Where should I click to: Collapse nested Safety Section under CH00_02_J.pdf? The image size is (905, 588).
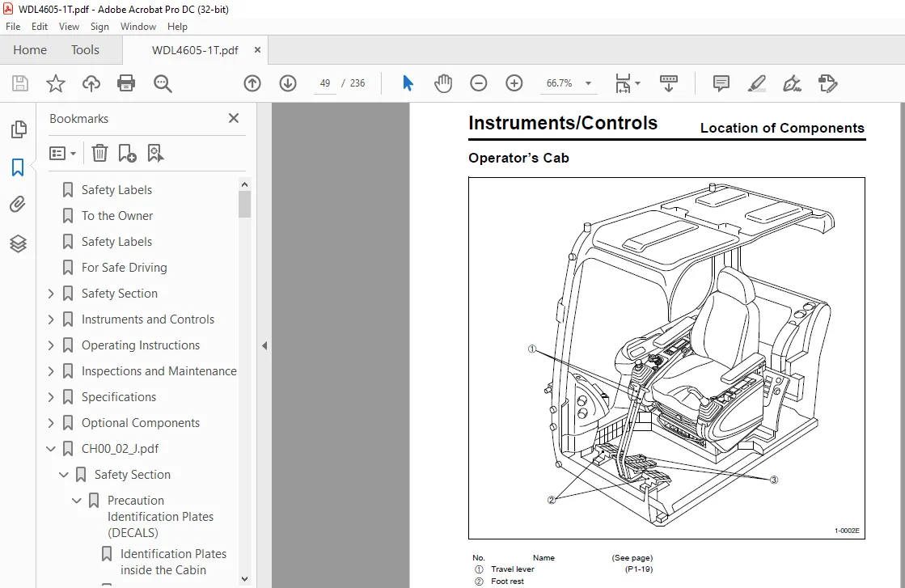click(x=64, y=475)
